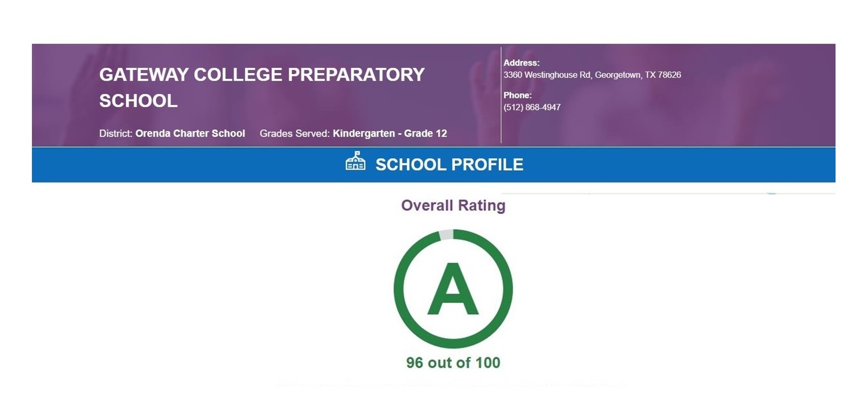Click the gray unfilled segment of rating ring

pyautogui.click(x=446, y=235)
